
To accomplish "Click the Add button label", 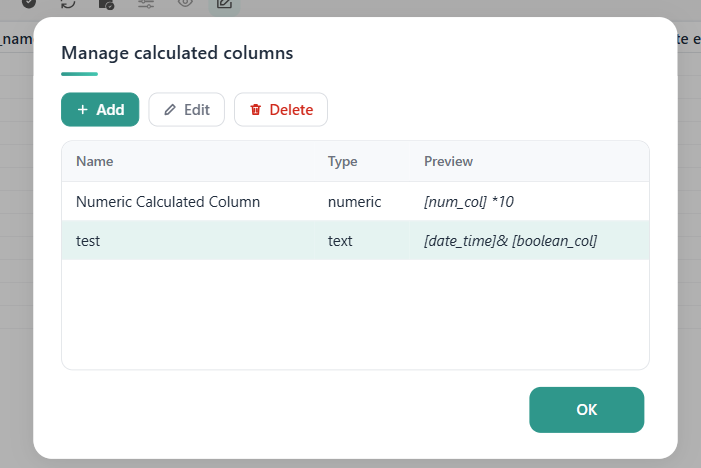I will pyautogui.click(x=110, y=110).
